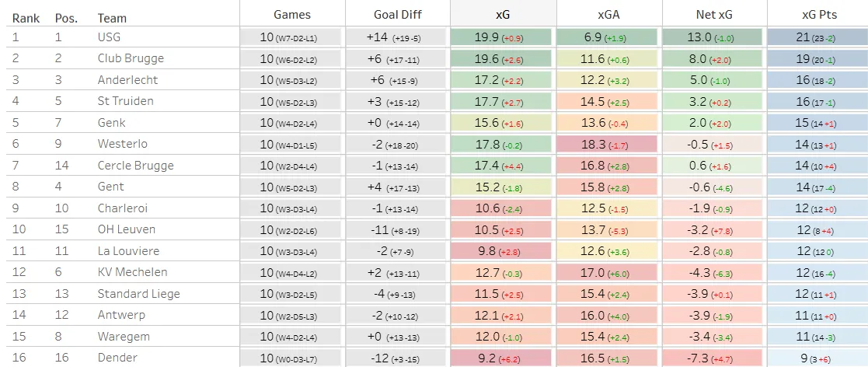The image size is (868, 367).
Task: Click USG's green xG cell showing 19.9
Action: point(502,37)
